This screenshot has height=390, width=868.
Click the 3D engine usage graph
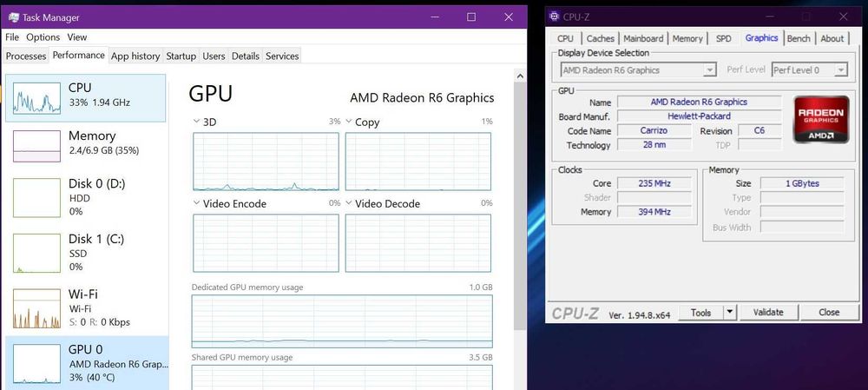[266, 162]
